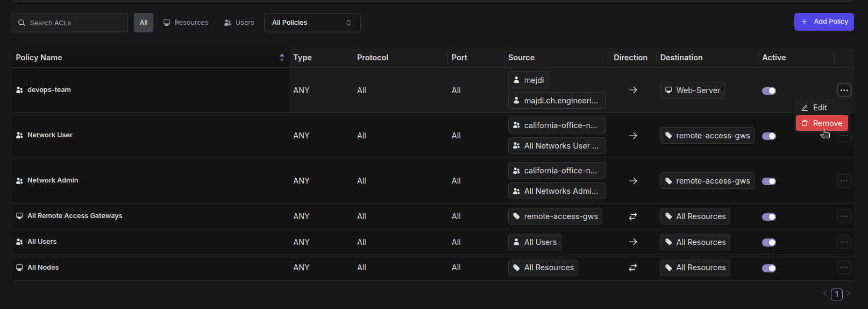Click the Add Policy button
The width and height of the screenshot is (868, 309).
click(x=824, y=22)
